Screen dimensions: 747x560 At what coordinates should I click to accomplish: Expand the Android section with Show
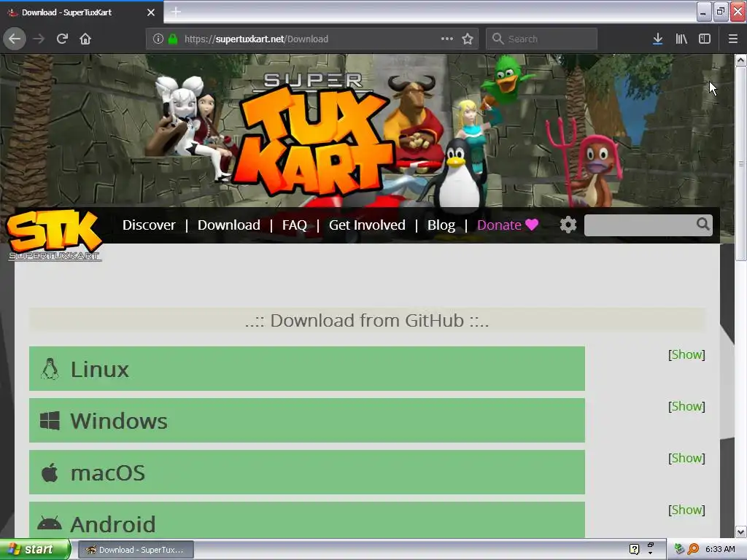(x=686, y=510)
